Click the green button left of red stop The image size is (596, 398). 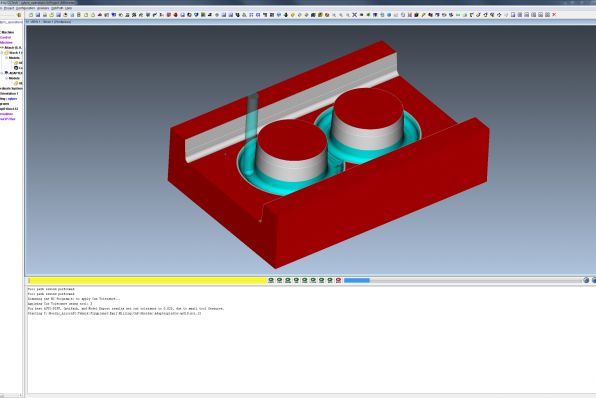click(330, 280)
